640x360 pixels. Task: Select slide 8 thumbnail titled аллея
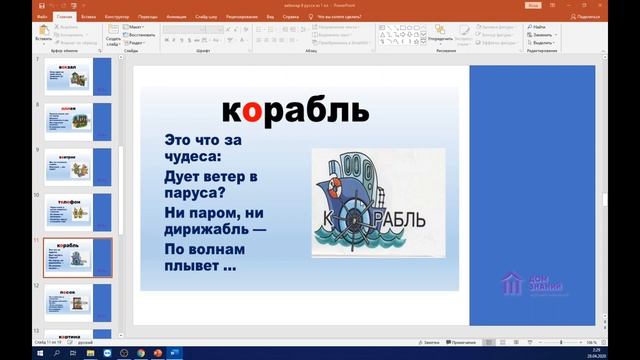(x=78, y=122)
